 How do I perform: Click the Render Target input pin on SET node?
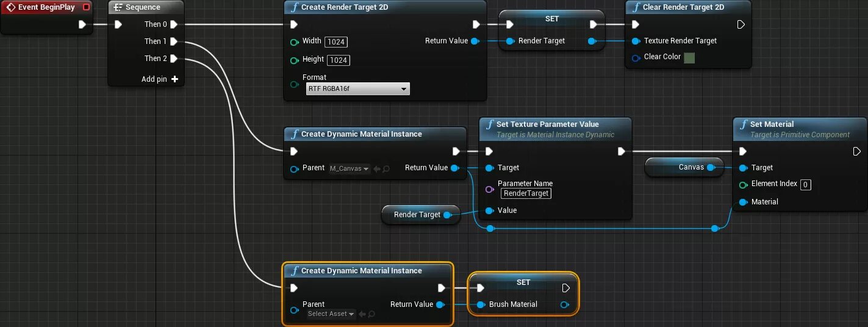(510, 41)
